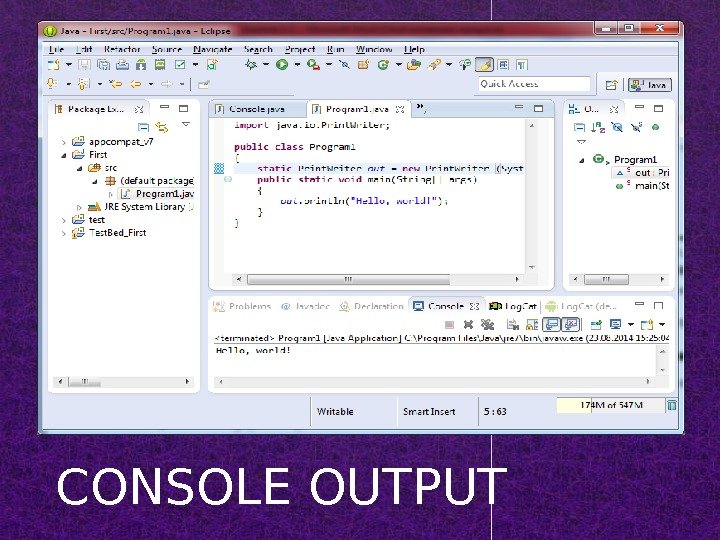This screenshot has height=540, width=720.
Task: Click Sort alphabetically icon in Outline
Action: click(598, 127)
